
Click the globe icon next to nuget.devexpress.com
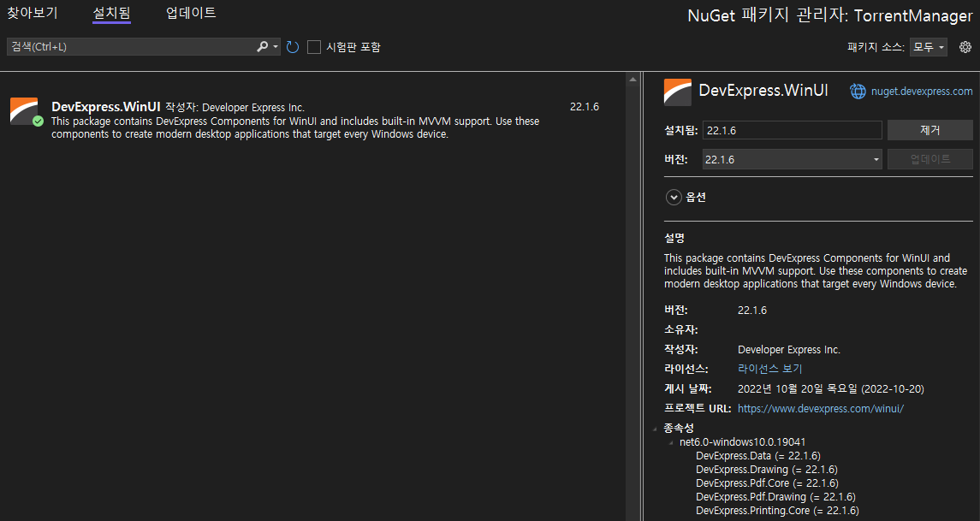click(x=858, y=91)
